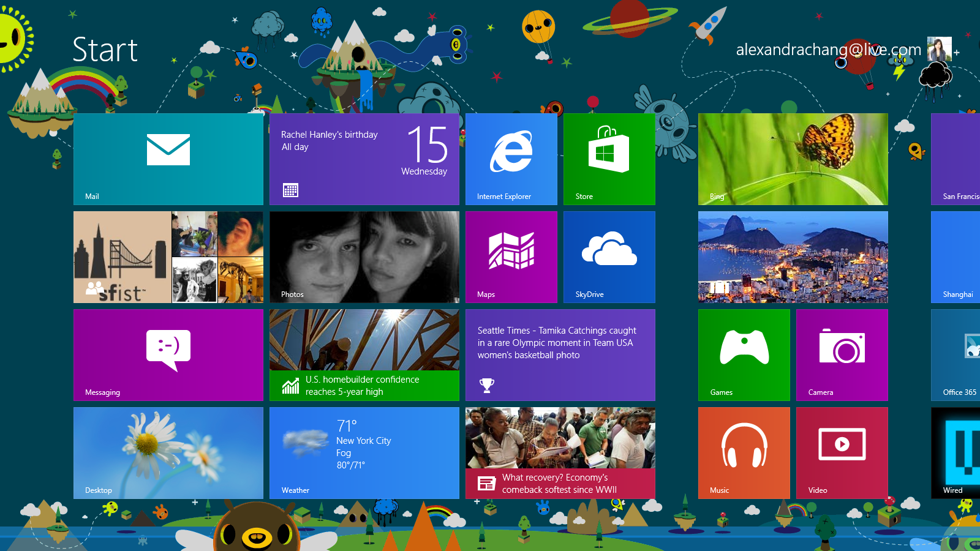
Task: Click the Finance chart icon
Action: (290, 386)
